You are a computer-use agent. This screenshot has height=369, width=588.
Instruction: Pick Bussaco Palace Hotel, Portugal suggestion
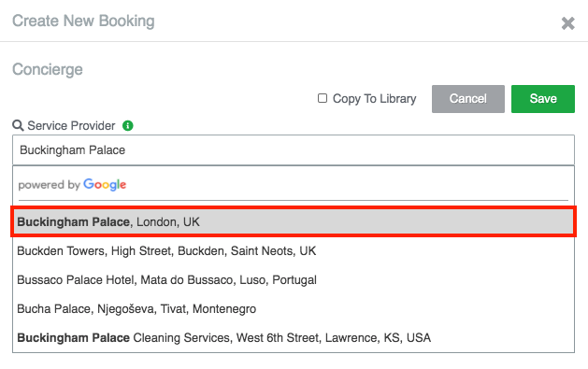(x=294, y=280)
